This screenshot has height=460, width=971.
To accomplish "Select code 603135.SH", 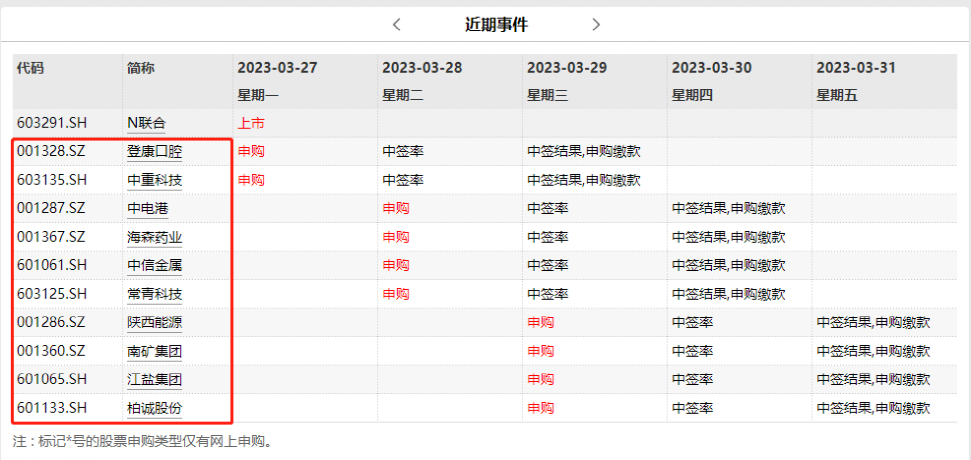I will [x=51, y=180].
